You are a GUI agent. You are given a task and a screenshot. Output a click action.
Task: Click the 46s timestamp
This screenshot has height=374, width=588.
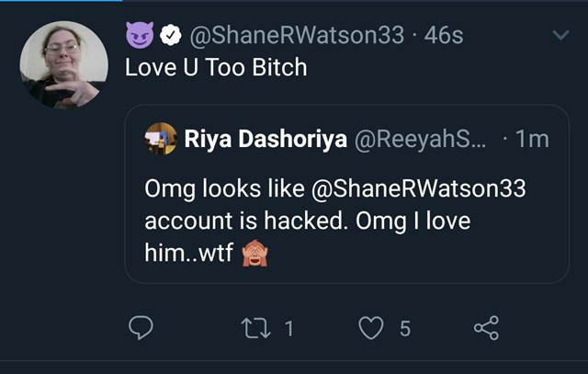444,35
